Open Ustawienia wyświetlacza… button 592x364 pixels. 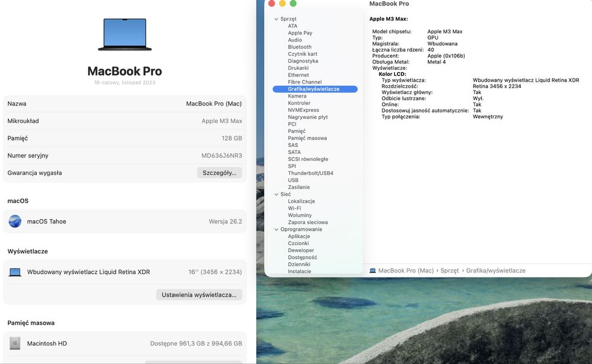point(199,295)
